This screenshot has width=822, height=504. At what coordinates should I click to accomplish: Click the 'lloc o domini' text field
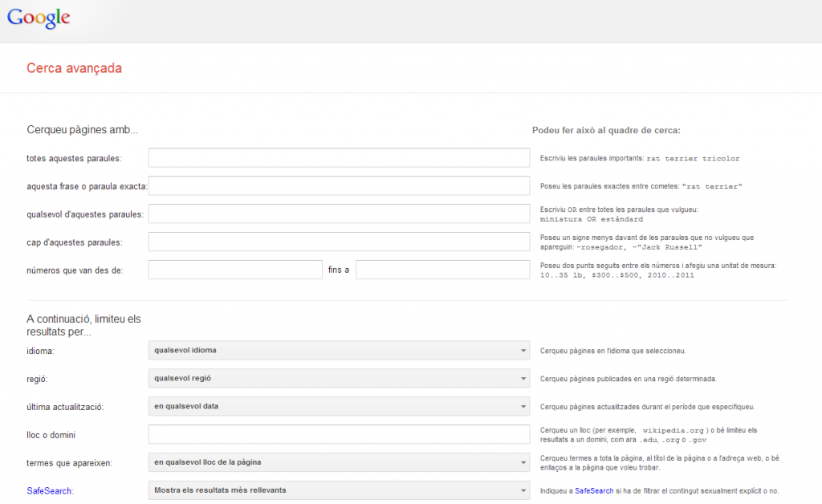(x=338, y=434)
